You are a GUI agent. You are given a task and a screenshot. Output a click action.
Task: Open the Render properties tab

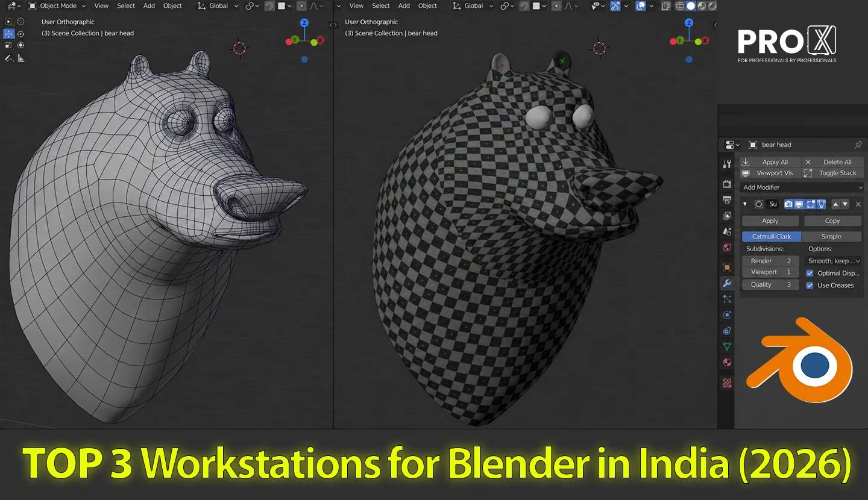727,184
